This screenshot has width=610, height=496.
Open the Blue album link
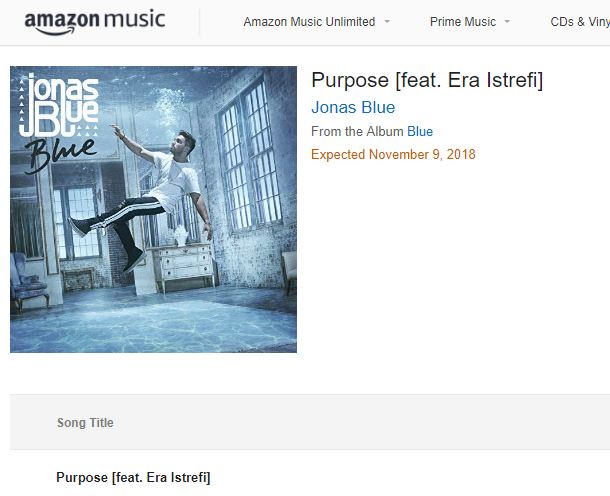420,131
